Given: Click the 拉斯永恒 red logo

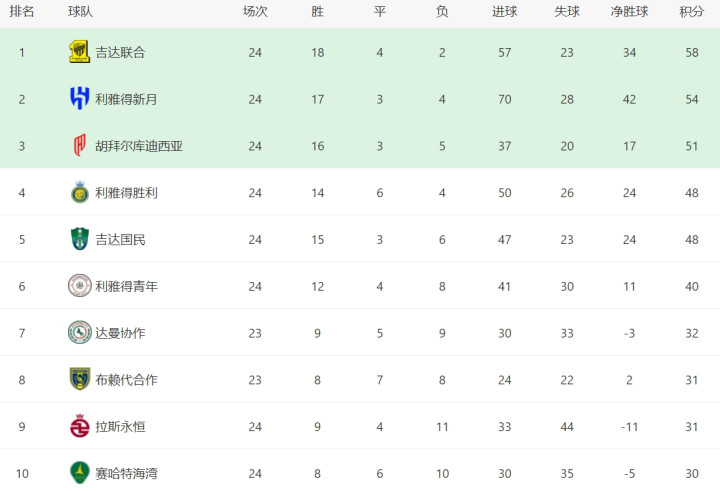Looking at the screenshot, I should 79,426.
